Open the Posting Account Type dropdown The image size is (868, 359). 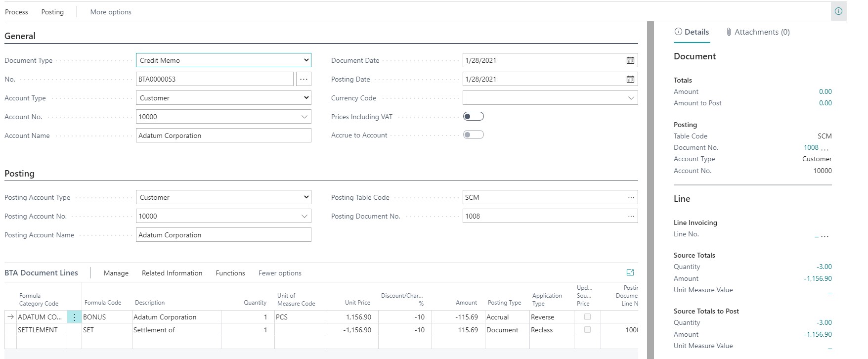223,197
